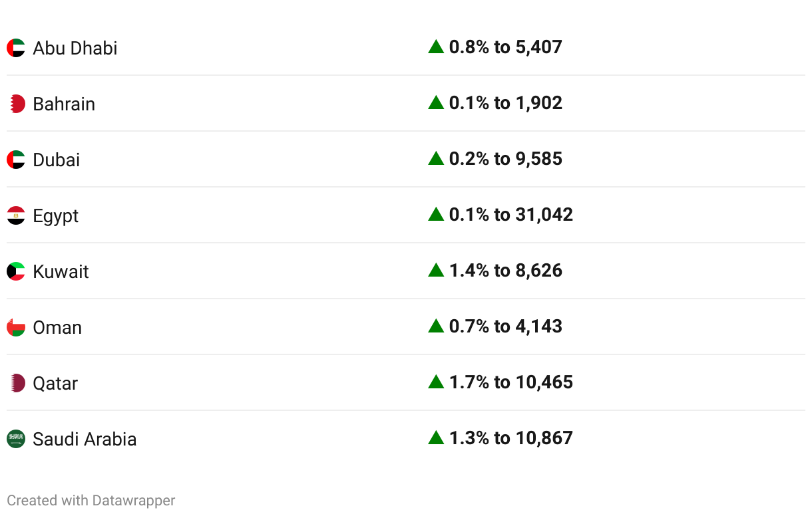The width and height of the screenshot is (812, 516).
Task: Click the Saudi Arabia flag icon
Action: click(16, 439)
